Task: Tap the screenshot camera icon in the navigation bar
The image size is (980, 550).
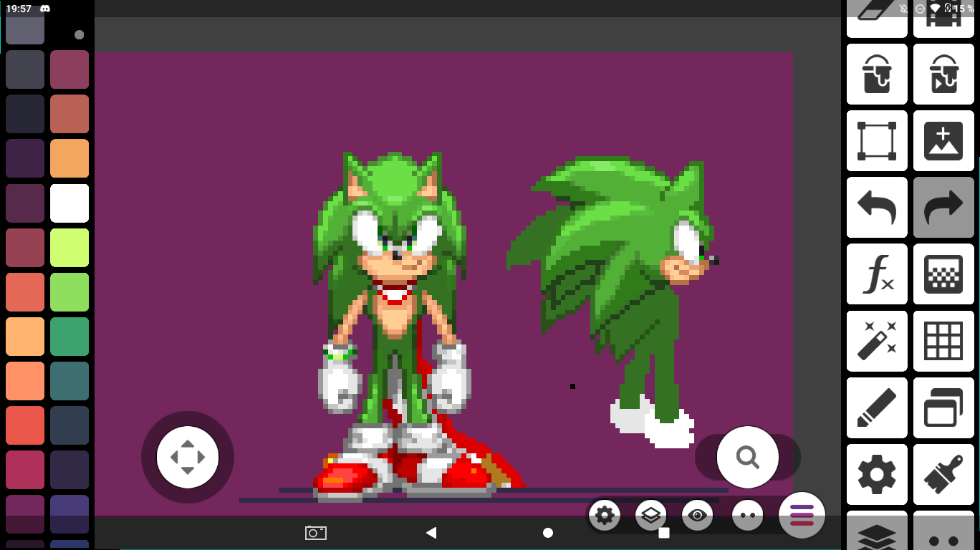Action: coord(316,533)
